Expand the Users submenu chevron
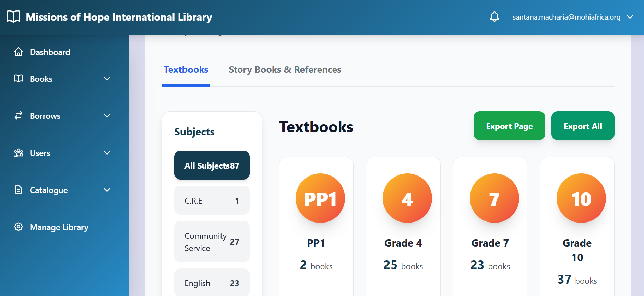Viewport: 644px width, 296px height. click(x=107, y=153)
